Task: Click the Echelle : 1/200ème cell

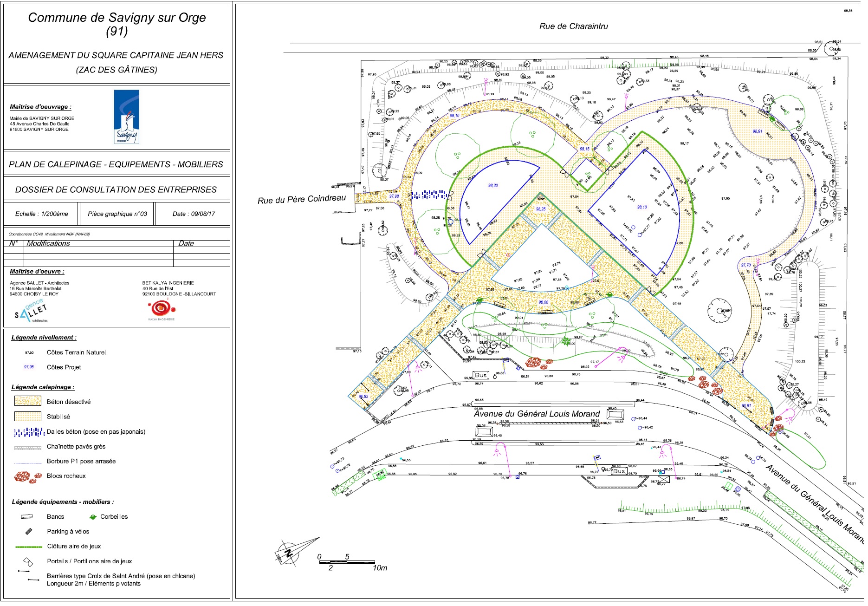Action: click(x=41, y=214)
